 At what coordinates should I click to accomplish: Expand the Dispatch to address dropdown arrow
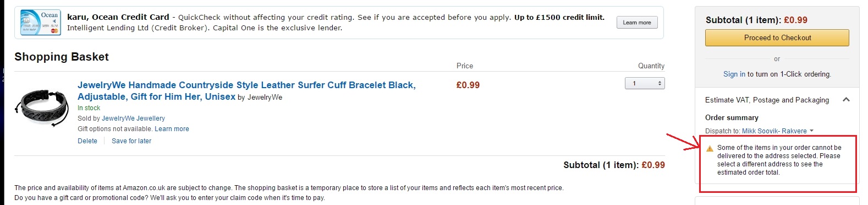[x=811, y=131]
